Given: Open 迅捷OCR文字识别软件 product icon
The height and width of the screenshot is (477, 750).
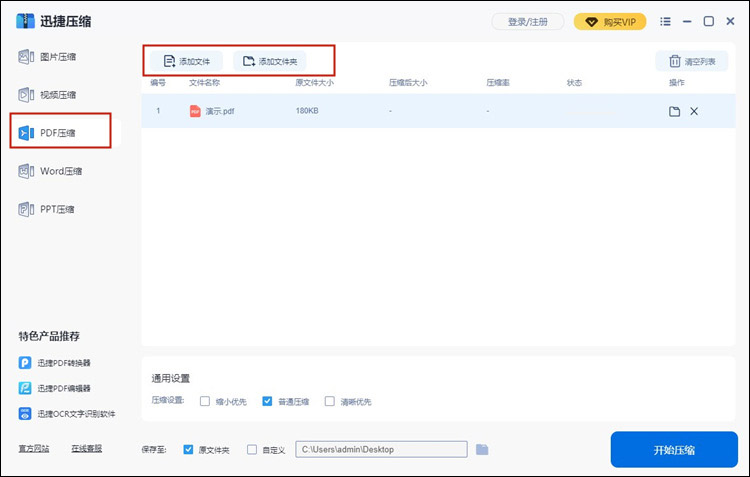Looking at the screenshot, I should pos(25,413).
